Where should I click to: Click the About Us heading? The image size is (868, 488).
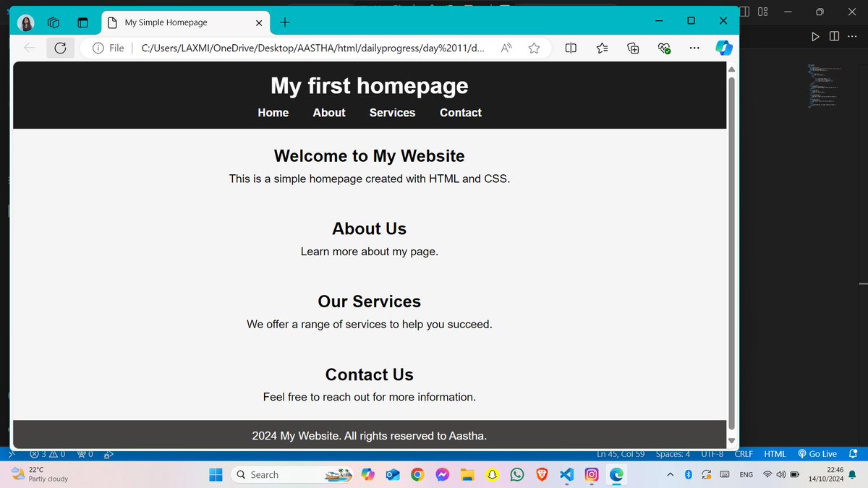[370, 228]
